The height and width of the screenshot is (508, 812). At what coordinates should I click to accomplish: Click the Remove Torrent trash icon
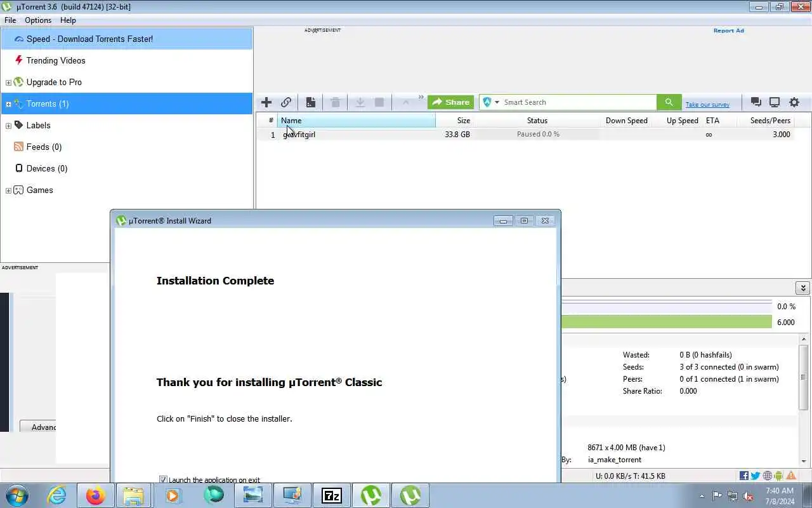click(x=336, y=102)
